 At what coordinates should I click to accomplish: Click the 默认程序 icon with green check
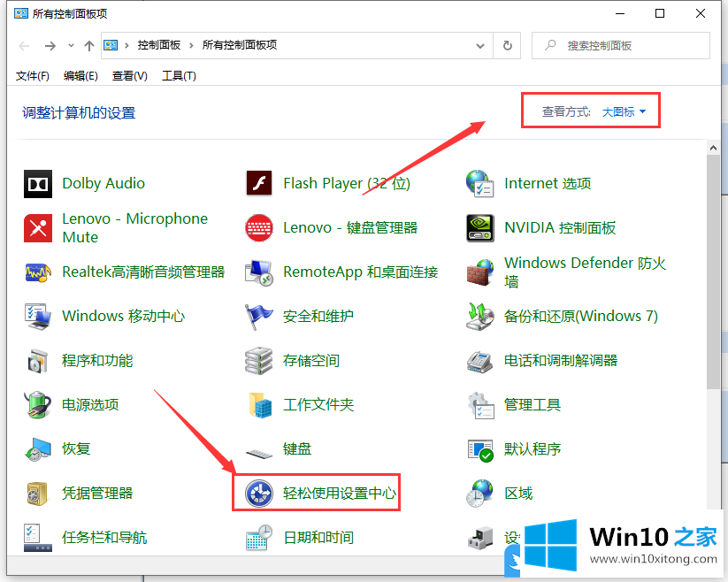(x=479, y=449)
